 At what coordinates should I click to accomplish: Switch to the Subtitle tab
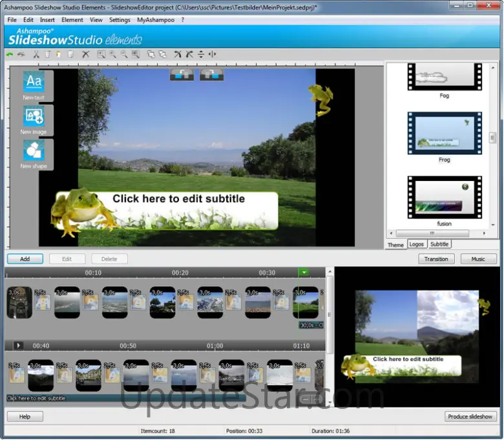tap(439, 244)
